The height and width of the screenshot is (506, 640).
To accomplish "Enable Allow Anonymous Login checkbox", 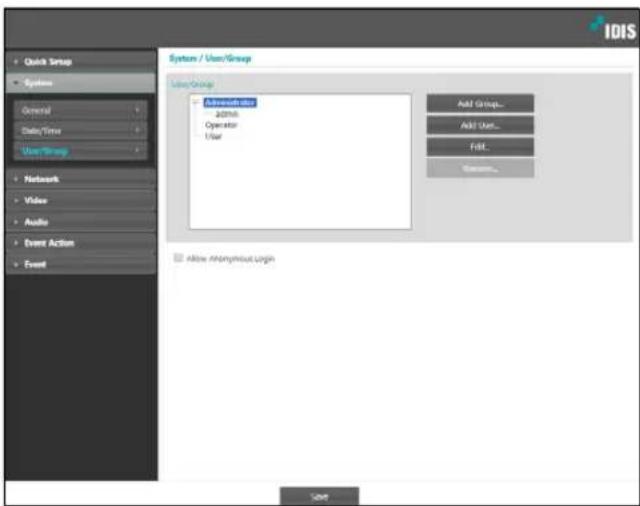I will point(178,257).
